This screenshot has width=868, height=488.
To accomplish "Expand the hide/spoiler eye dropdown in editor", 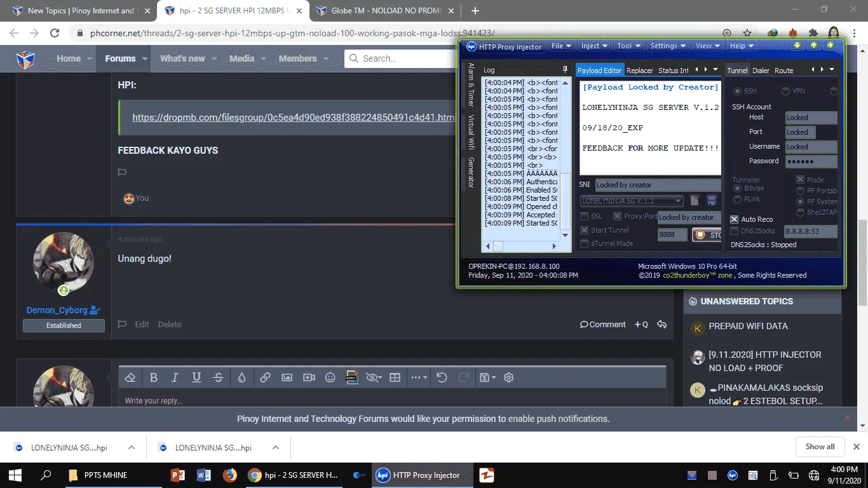I will [x=374, y=377].
